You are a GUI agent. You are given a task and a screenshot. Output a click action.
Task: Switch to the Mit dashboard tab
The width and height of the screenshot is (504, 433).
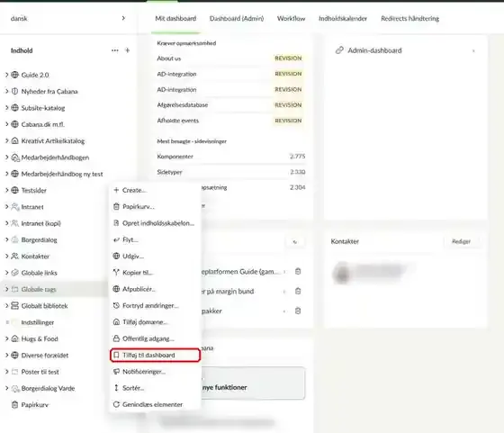tap(175, 19)
